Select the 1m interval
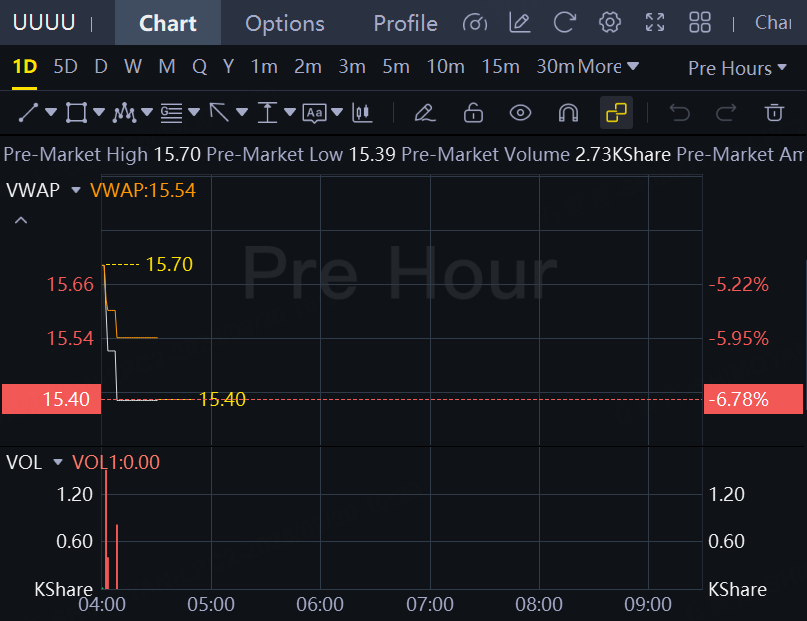 [x=264, y=67]
